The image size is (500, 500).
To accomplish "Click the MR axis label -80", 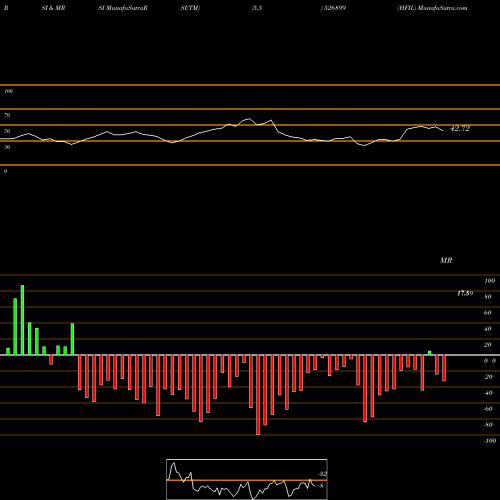I will pyautogui.click(x=488, y=425).
